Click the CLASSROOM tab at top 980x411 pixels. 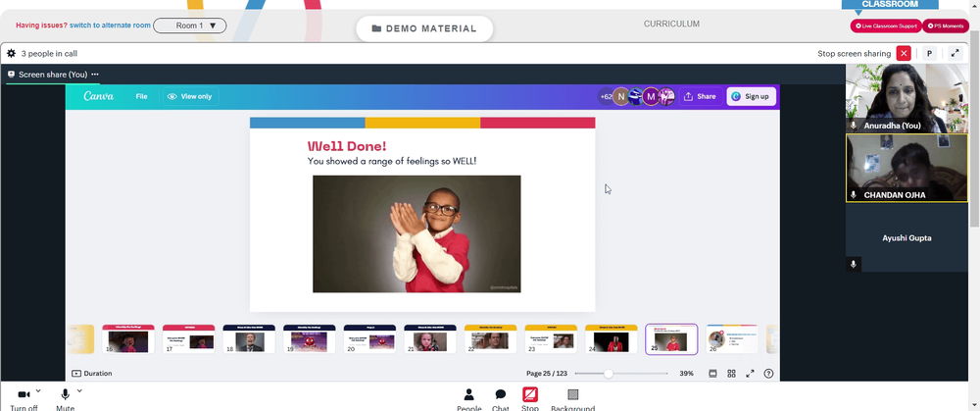(x=890, y=4)
